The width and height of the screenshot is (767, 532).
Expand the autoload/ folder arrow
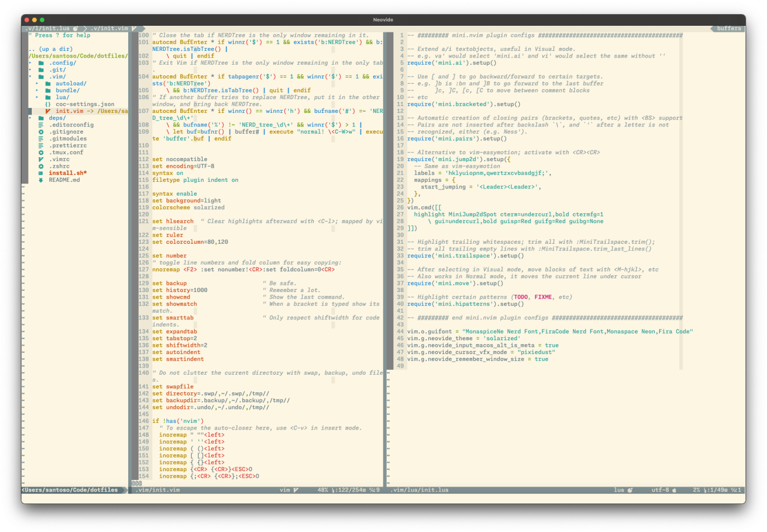37,84
